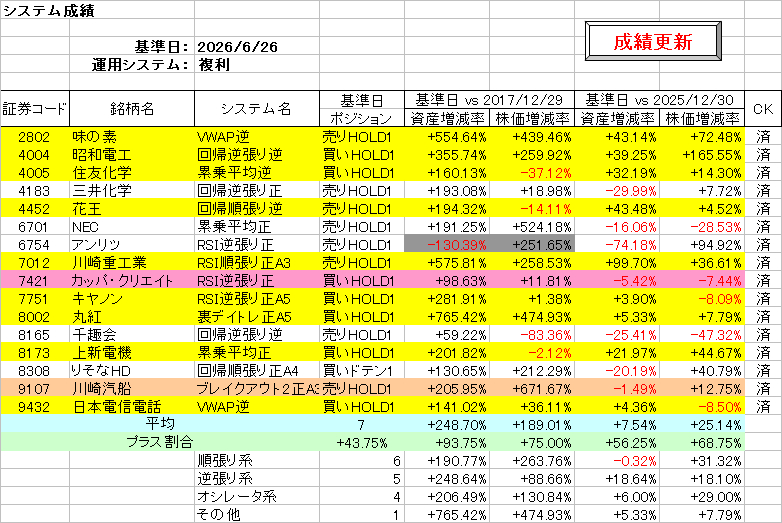Select the 基準日： label cell
This screenshot has width=782, height=523.
(132, 47)
